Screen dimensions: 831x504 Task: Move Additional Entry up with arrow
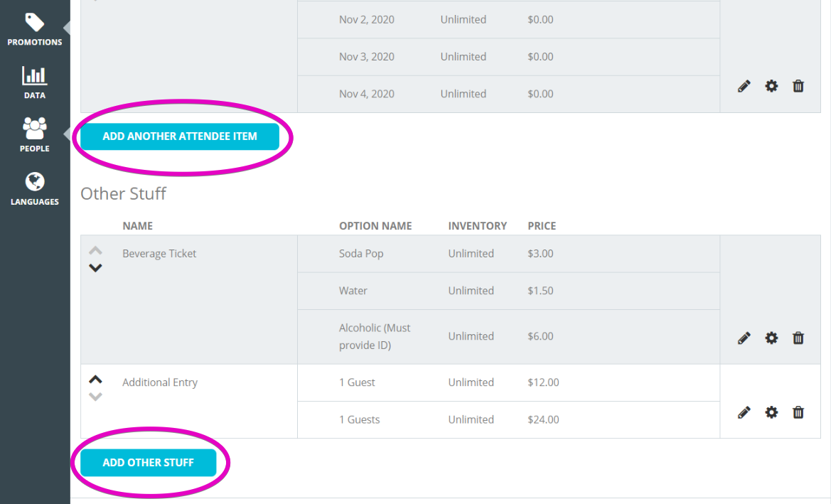(x=95, y=380)
